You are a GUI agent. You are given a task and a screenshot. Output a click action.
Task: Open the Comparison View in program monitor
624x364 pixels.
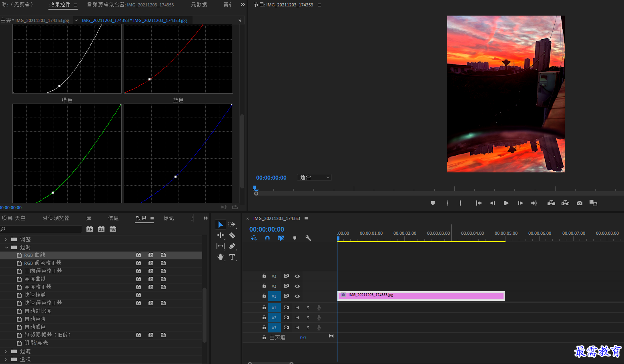coord(593,203)
